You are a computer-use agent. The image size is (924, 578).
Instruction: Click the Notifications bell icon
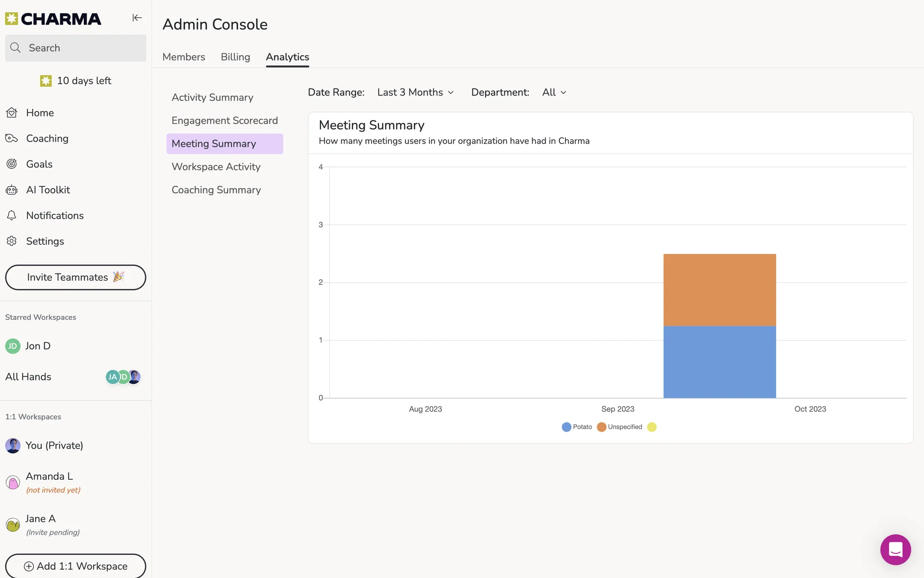[x=12, y=215]
